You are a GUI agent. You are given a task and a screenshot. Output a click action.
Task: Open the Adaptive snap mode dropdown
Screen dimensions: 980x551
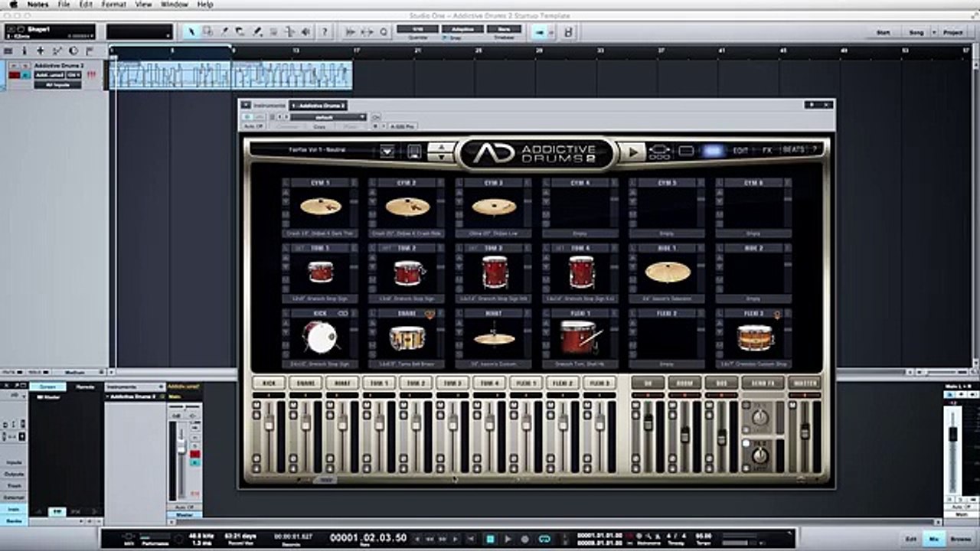pos(463,29)
